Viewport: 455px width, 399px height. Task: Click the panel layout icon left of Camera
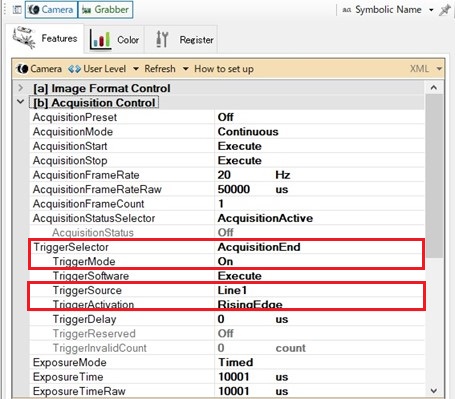(17, 10)
